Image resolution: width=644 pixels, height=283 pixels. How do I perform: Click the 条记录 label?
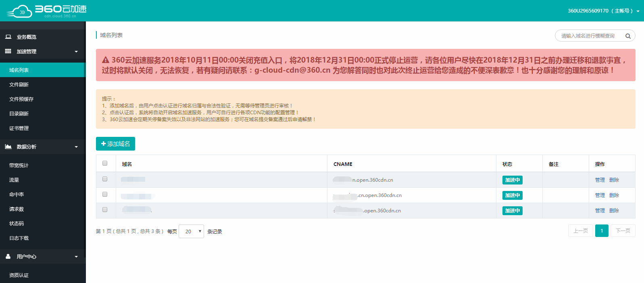click(x=215, y=232)
